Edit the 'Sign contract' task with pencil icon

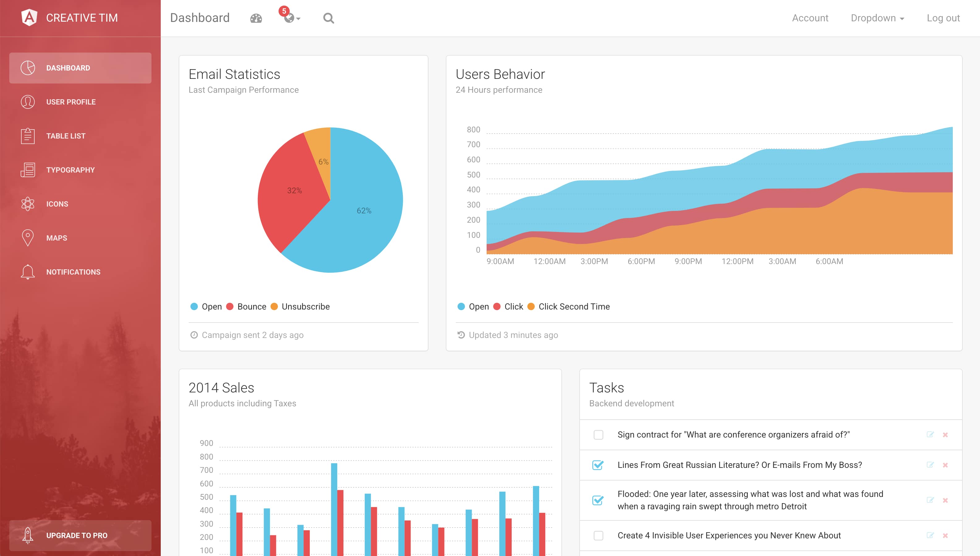pos(930,434)
